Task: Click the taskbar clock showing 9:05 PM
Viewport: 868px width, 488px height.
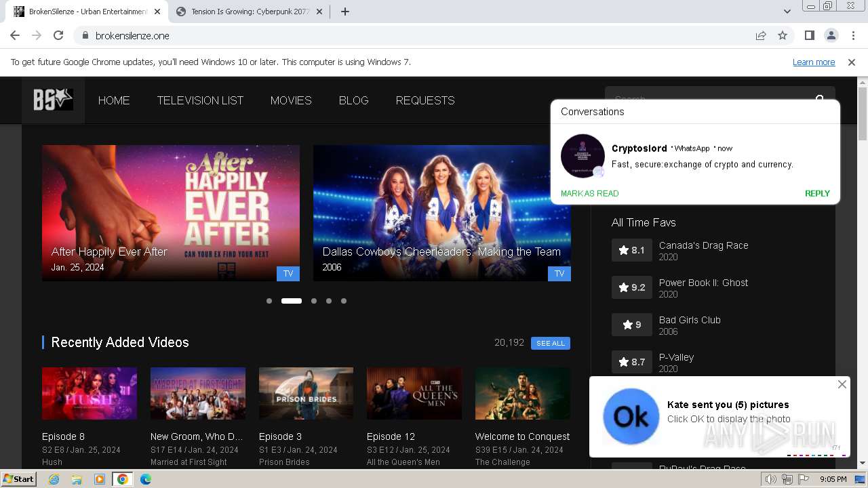Action: [x=833, y=479]
